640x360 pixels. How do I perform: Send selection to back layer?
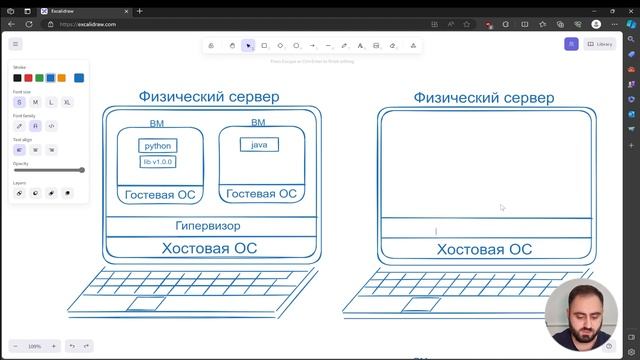(19, 193)
